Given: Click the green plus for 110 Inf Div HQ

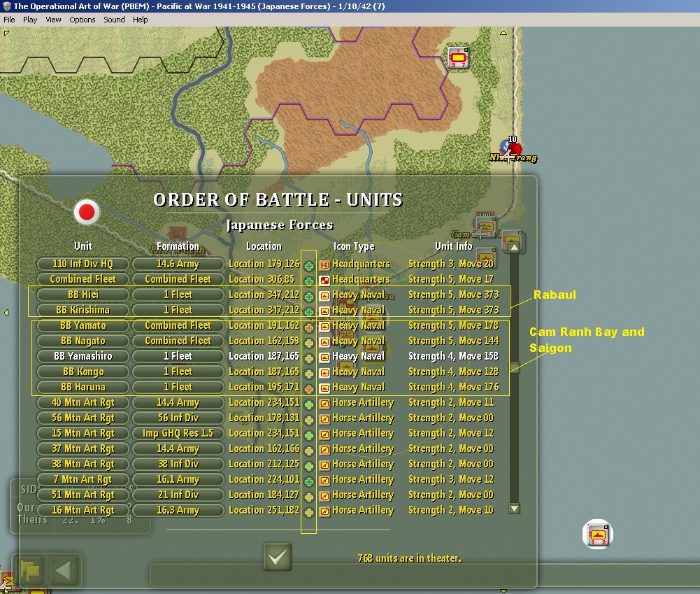Looking at the screenshot, I should coord(308,266).
